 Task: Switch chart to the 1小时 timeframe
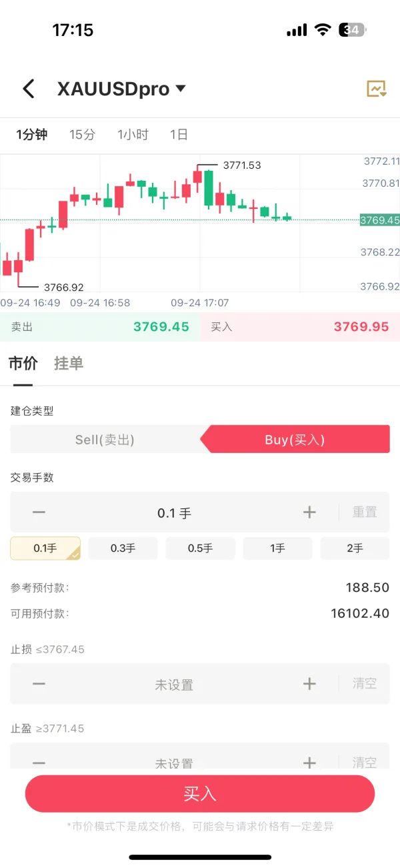133,135
